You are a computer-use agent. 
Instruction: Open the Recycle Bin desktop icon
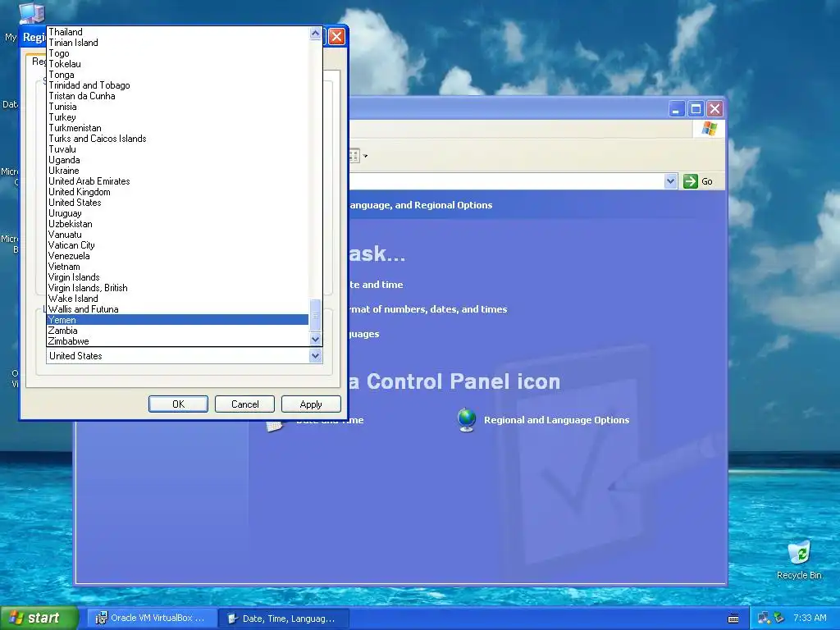pyautogui.click(x=799, y=559)
